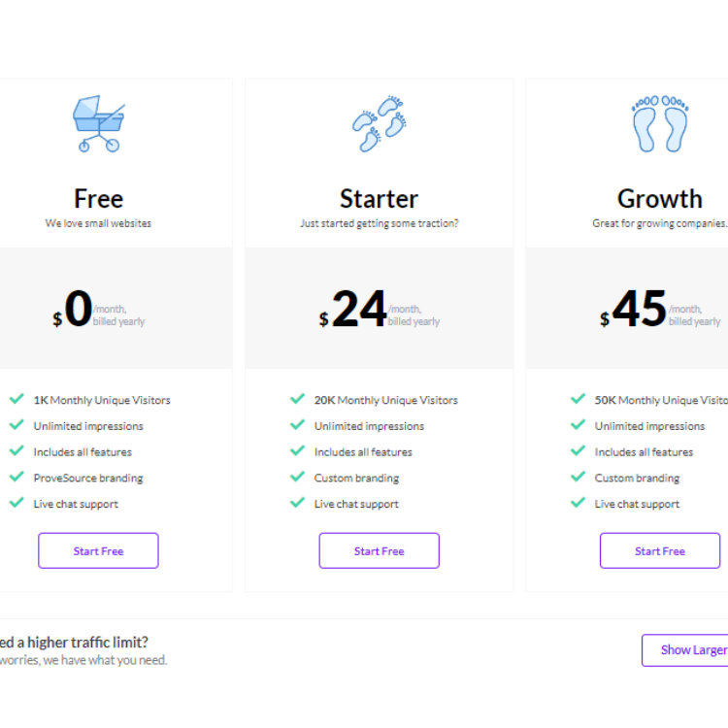728x728 pixels.
Task: Click checkmark beside Starter's Includes all features
Action: 297,451
